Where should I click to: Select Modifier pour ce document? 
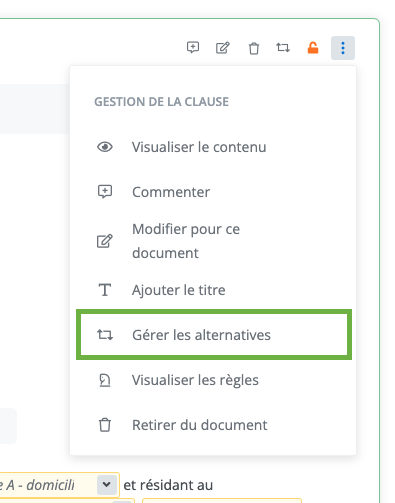coord(213,241)
